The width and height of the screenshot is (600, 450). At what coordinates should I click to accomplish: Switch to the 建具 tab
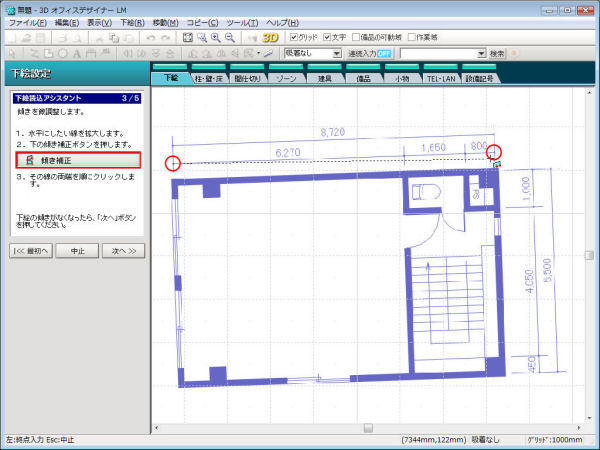pos(324,76)
